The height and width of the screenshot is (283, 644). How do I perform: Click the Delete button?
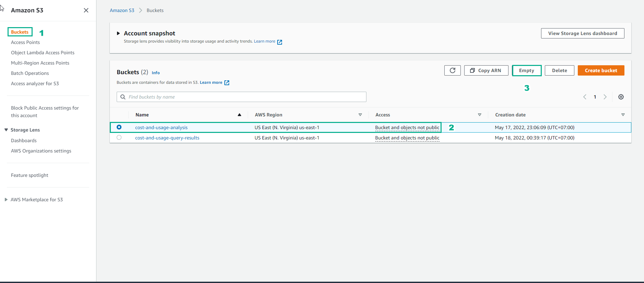[560, 70]
